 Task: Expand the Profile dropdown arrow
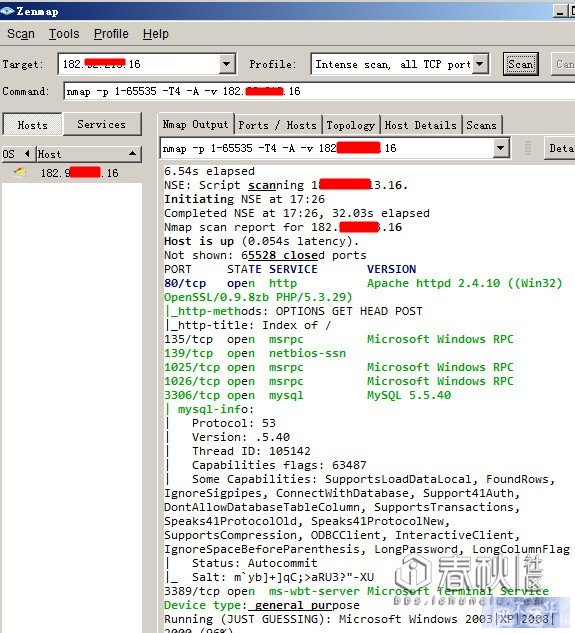point(480,64)
